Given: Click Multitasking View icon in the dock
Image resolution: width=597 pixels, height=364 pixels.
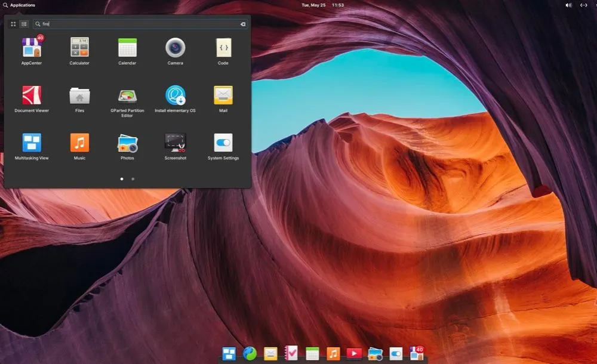Looking at the screenshot, I should (229, 353).
